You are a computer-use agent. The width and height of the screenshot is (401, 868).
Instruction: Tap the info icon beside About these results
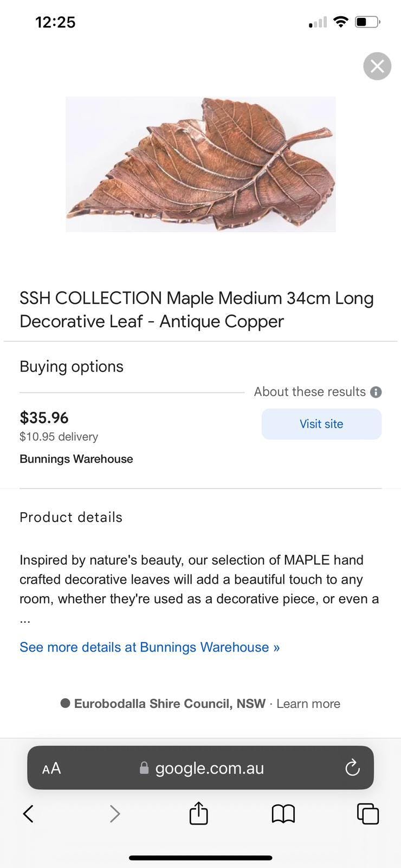pos(376,392)
